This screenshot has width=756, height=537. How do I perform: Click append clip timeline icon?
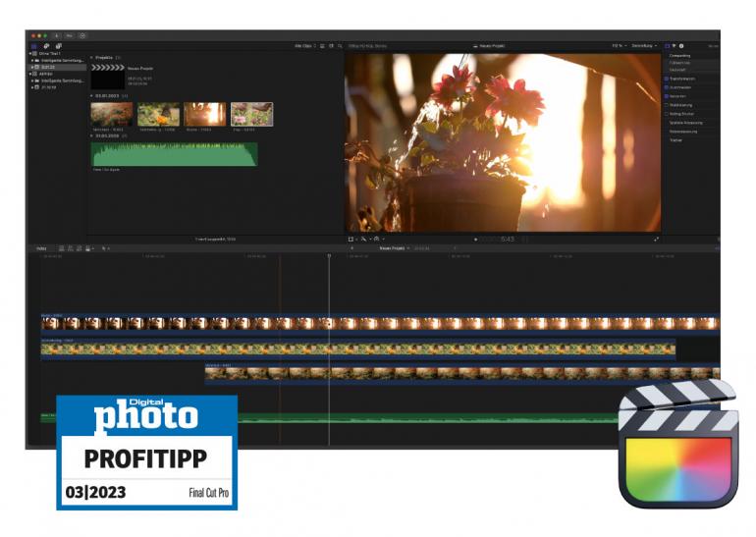tap(80, 248)
